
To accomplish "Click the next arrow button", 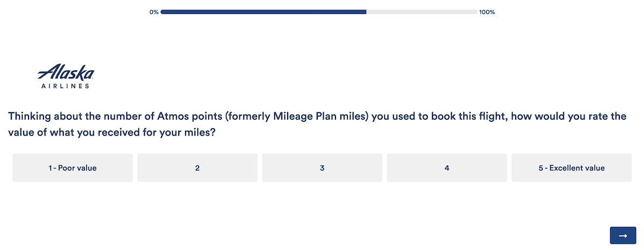I will 623,236.
